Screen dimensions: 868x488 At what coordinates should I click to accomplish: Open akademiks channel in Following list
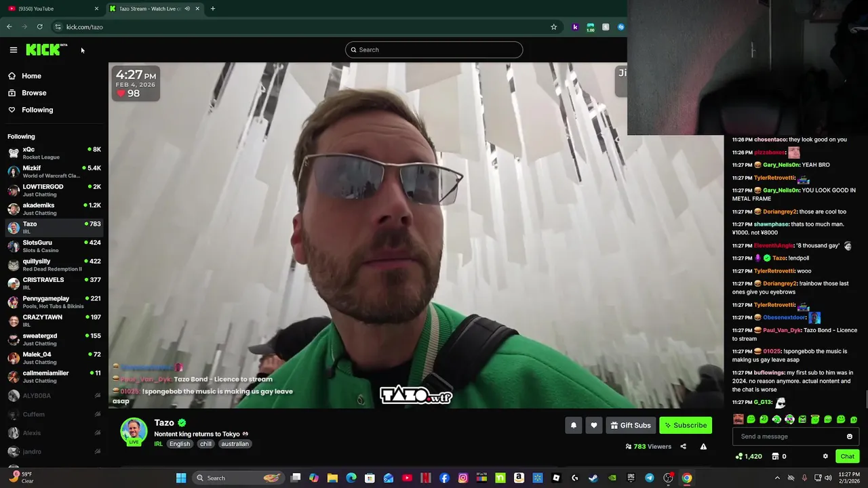[x=54, y=209]
